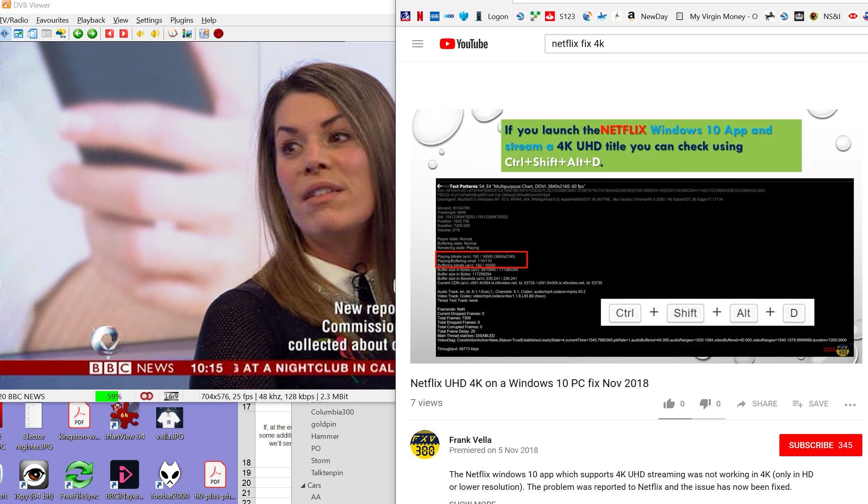
Task: Select Storm in the tree list
Action: coord(320,460)
